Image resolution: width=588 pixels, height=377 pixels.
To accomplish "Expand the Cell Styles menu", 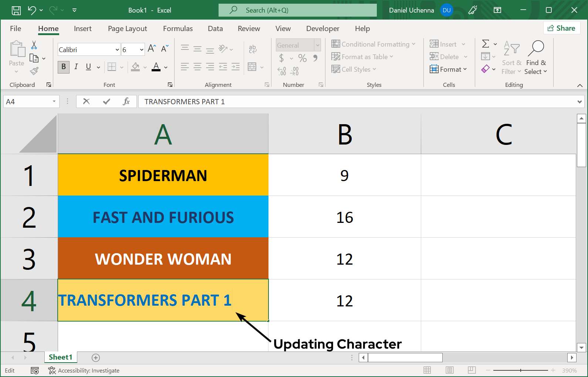I will [x=354, y=69].
